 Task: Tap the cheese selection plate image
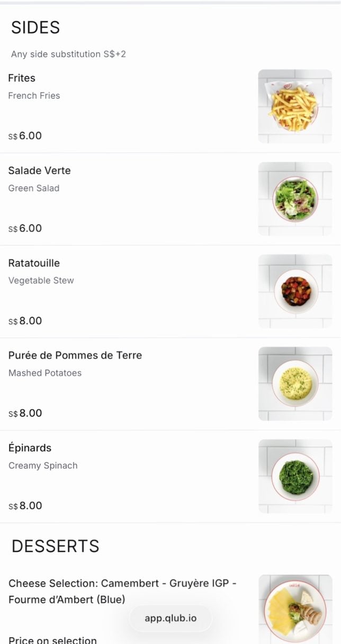(x=295, y=609)
